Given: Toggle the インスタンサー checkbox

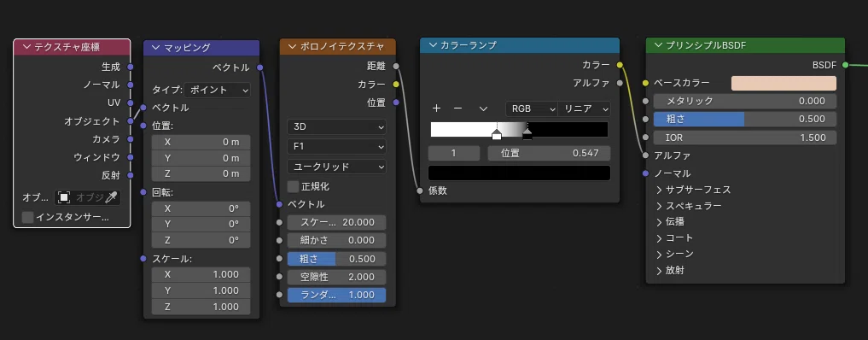Looking at the screenshot, I should pos(27,217).
